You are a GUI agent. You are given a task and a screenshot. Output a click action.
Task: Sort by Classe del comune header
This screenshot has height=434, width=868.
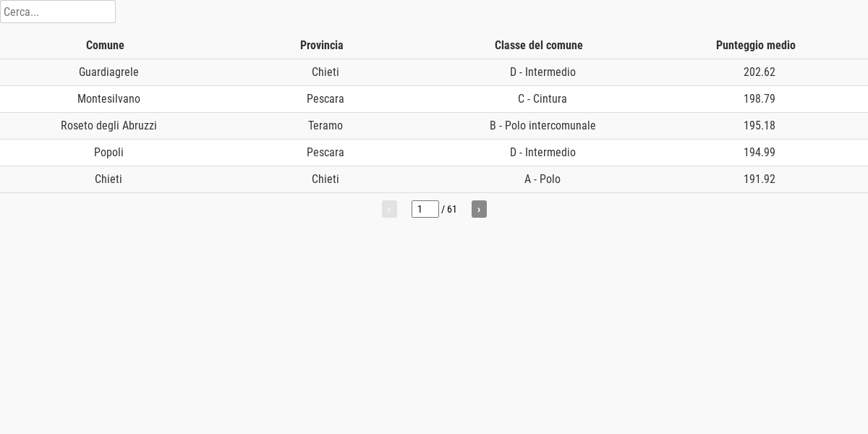point(539,45)
